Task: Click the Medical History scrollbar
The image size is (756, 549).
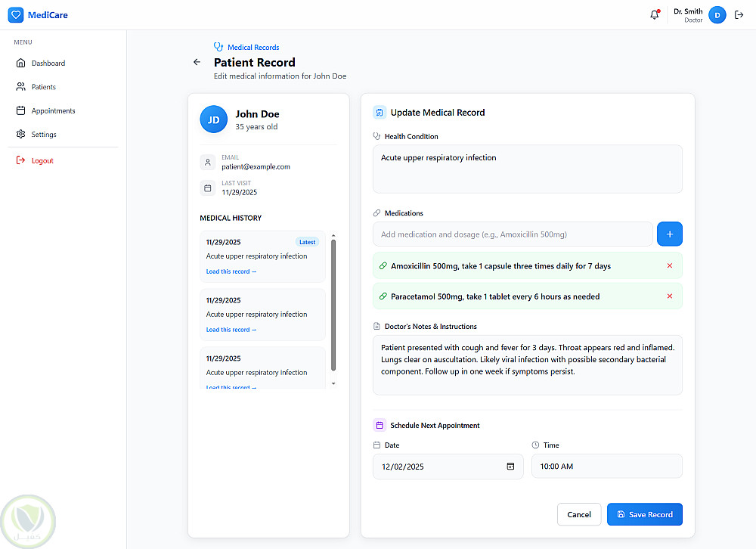Action: coord(333,302)
